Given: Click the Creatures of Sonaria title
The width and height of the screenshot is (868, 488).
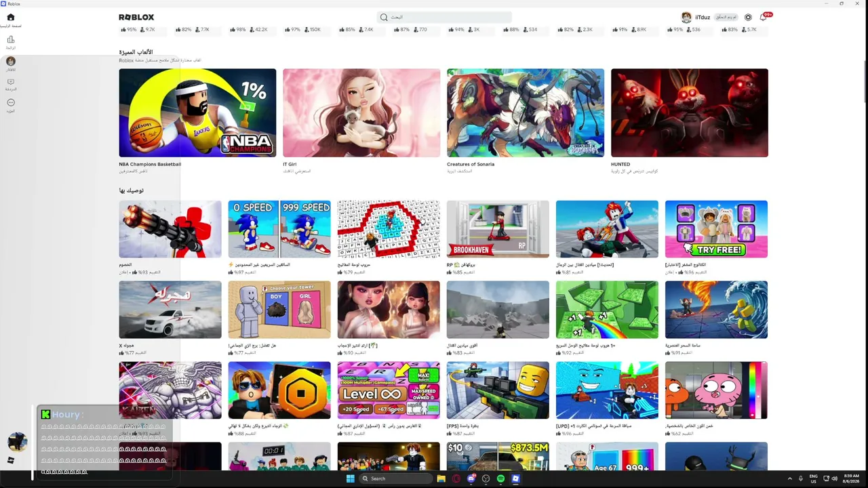Looking at the screenshot, I should click(x=471, y=164).
